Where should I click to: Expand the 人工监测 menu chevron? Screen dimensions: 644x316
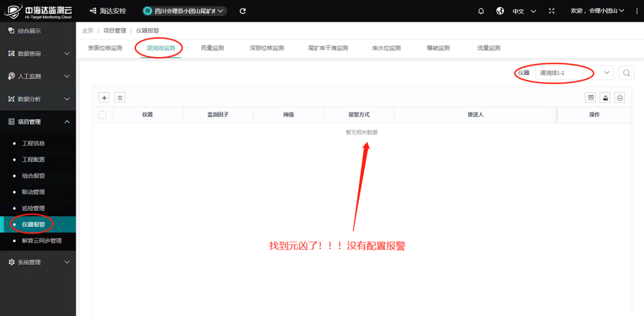click(67, 76)
